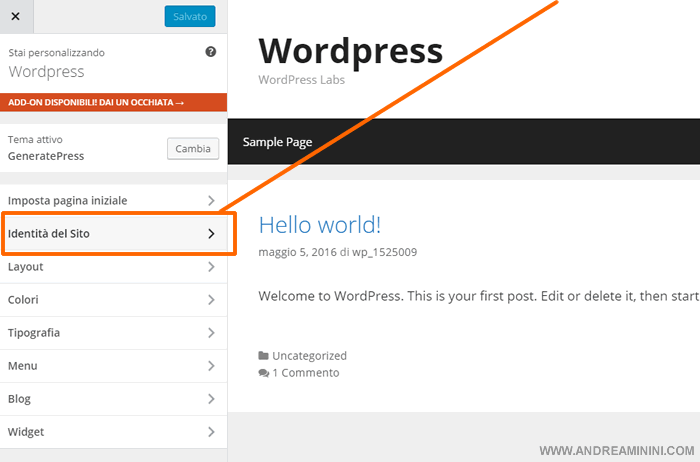Click the Cambia theme button
This screenshot has width=700, height=462.
[193, 149]
